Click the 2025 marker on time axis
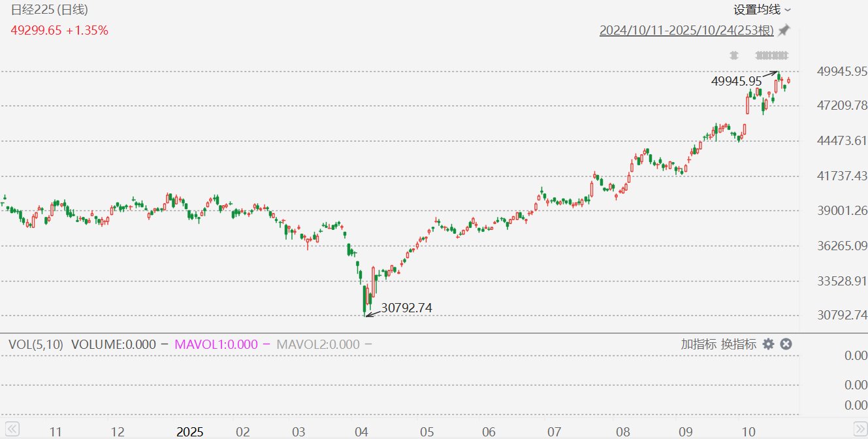The image size is (868, 439). [190, 432]
